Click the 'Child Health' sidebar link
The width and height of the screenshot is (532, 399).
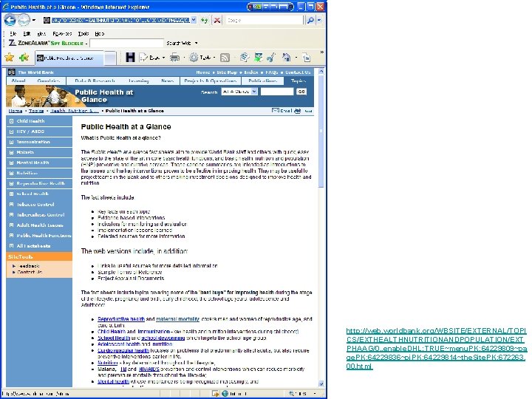(x=30, y=121)
